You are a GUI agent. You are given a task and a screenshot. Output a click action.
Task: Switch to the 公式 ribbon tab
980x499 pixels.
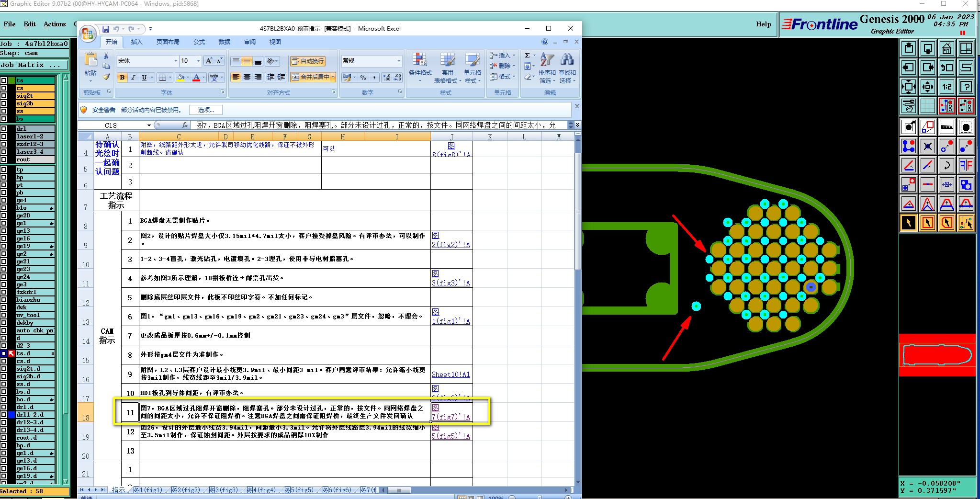pos(199,42)
